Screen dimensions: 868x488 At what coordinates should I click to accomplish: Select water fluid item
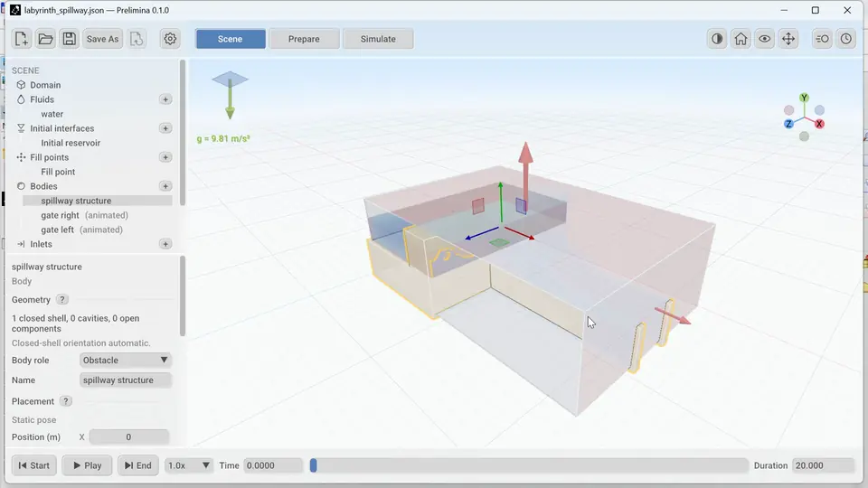(52, 114)
